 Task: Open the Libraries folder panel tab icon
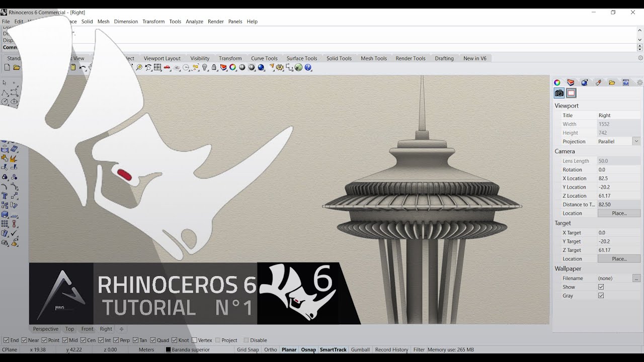[x=612, y=82]
